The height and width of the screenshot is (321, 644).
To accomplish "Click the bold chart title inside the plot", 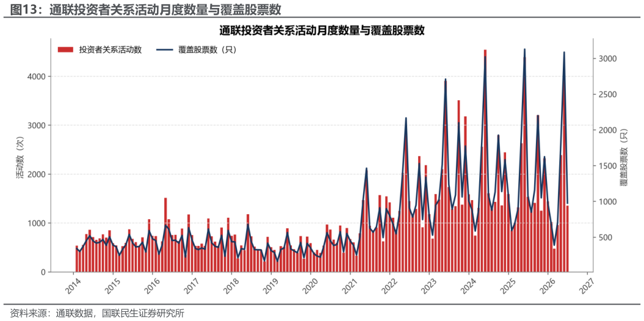I will click(322, 31).
